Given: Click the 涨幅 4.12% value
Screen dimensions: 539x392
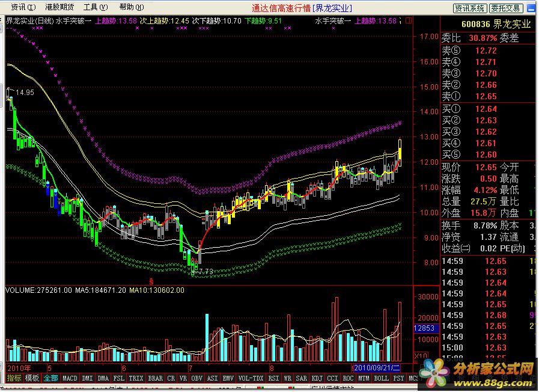Looking at the screenshot, I should (x=485, y=190).
